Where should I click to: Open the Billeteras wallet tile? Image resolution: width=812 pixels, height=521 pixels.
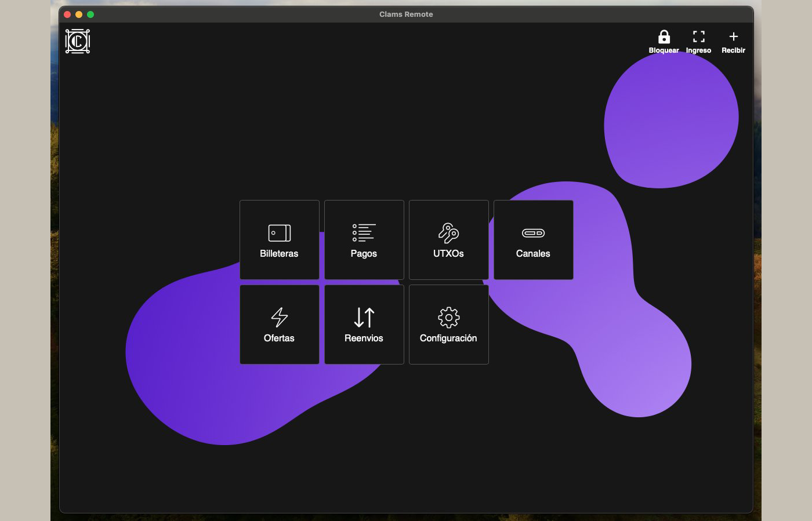279,240
